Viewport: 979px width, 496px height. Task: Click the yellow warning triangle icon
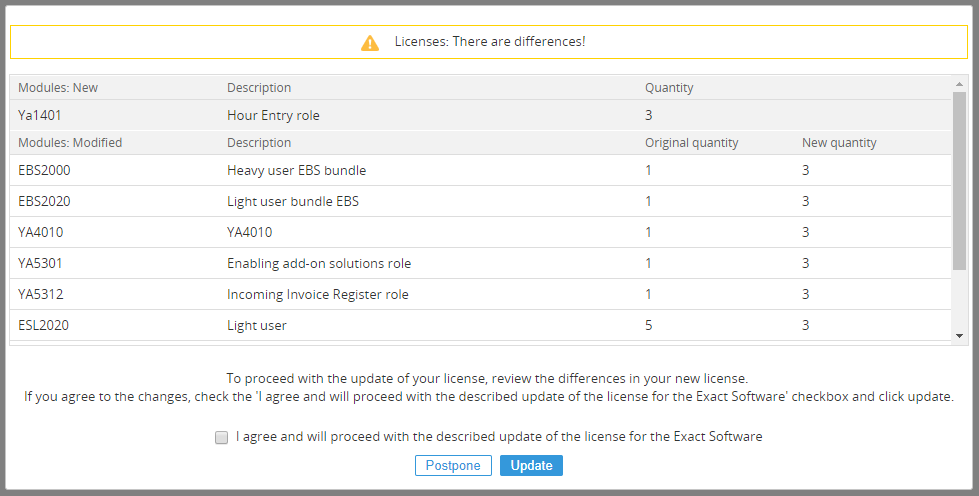pyautogui.click(x=370, y=42)
